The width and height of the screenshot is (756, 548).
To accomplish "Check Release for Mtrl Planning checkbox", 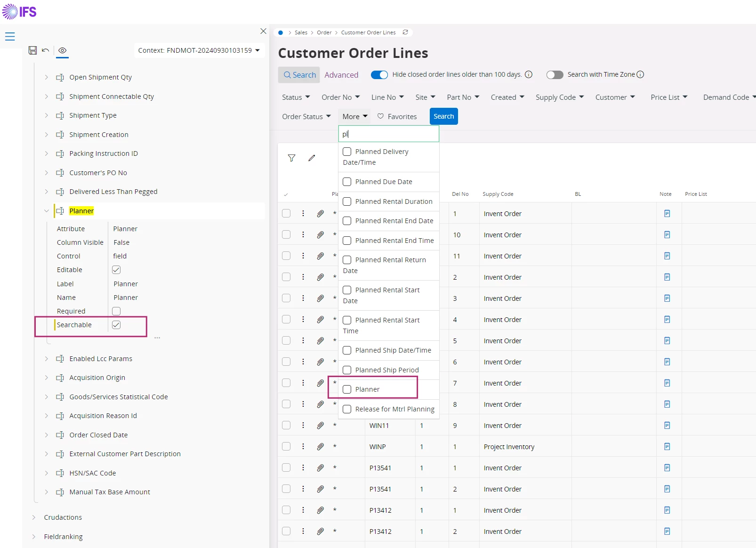I will coord(347,409).
